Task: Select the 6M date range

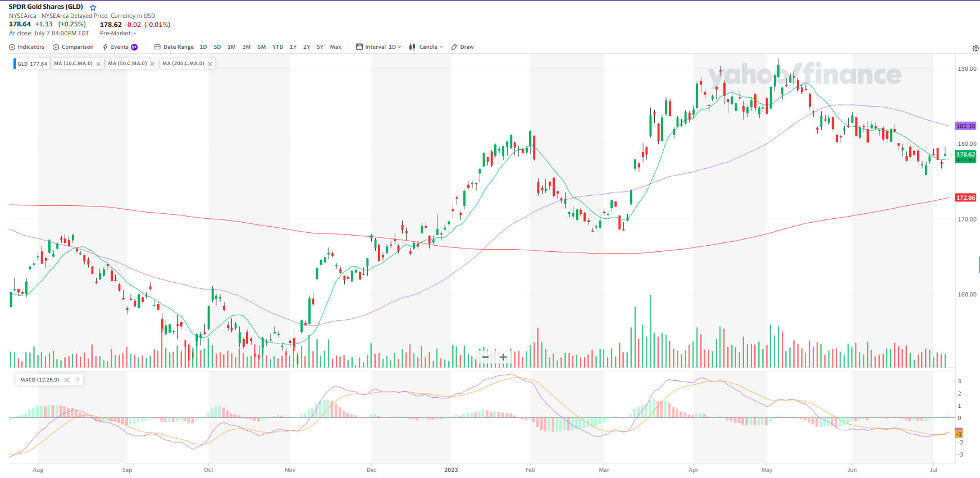Action: [x=262, y=47]
